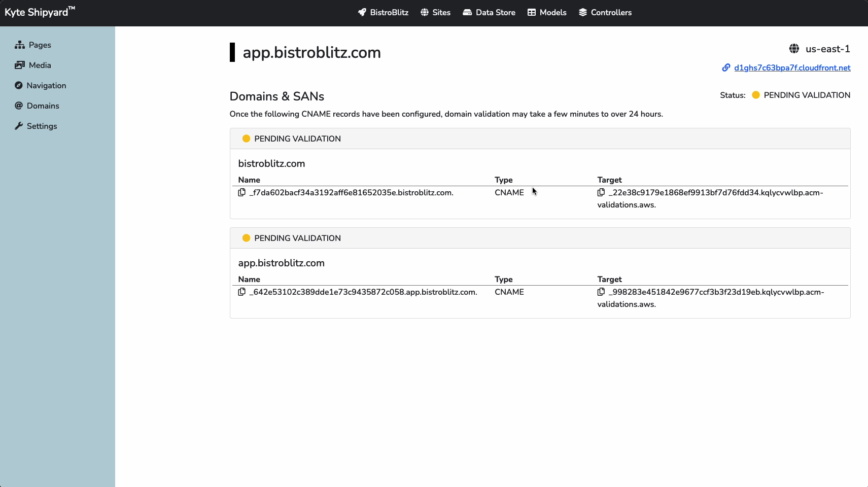This screenshot has height=487, width=868.
Task: Open the d1ghs7c63bpa7f.cloudfront.net link
Action: point(792,67)
